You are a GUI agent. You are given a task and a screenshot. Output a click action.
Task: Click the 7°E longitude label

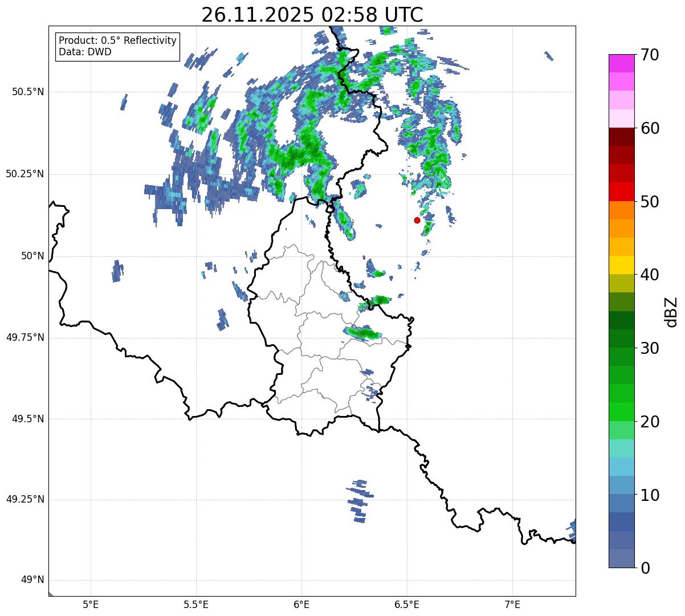[x=513, y=604]
